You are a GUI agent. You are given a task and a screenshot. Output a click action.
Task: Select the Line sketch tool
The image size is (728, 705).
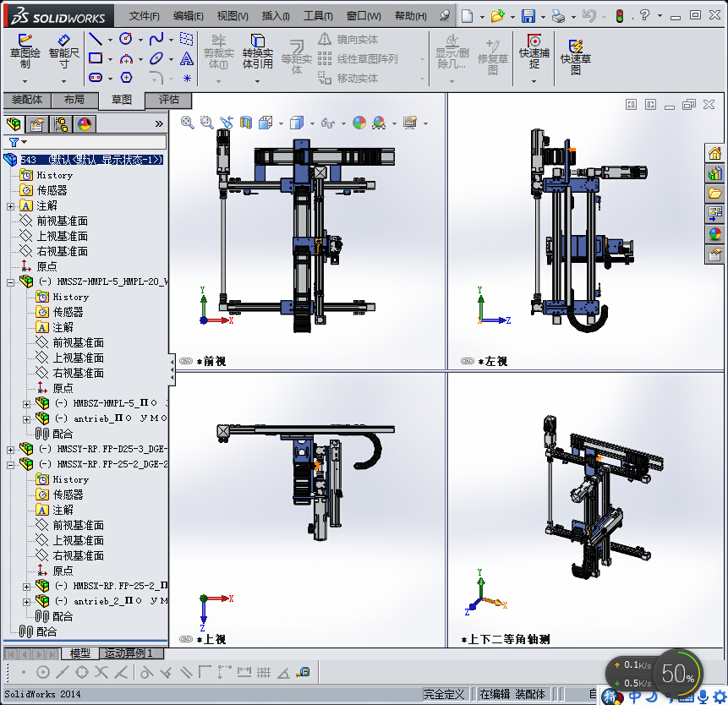[96, 39]
